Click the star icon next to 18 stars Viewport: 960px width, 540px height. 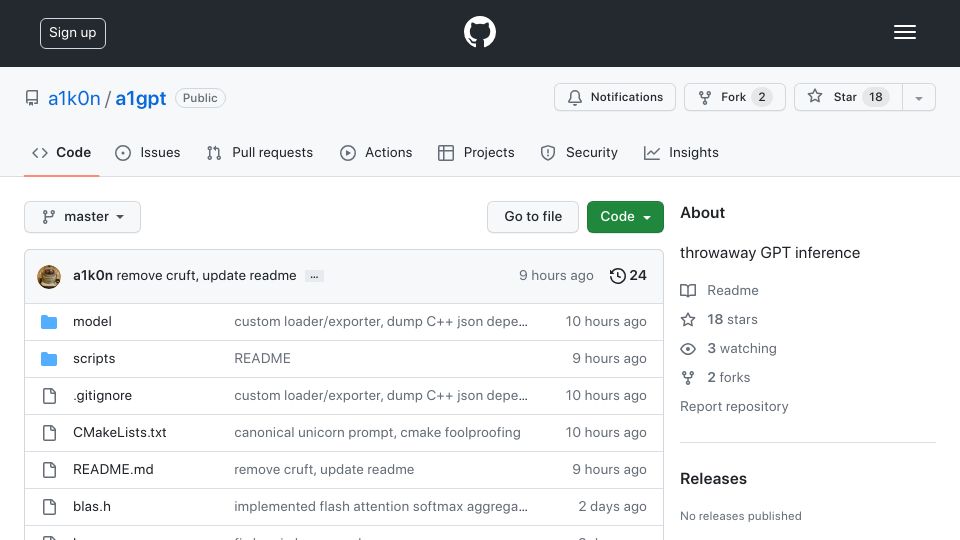coord(688,320)
